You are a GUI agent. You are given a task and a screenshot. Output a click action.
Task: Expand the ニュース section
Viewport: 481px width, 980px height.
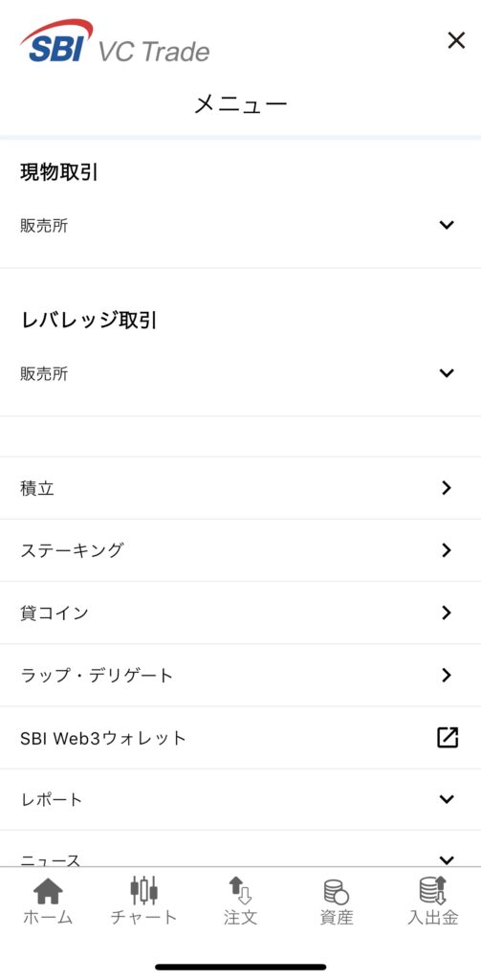(241, 849)
